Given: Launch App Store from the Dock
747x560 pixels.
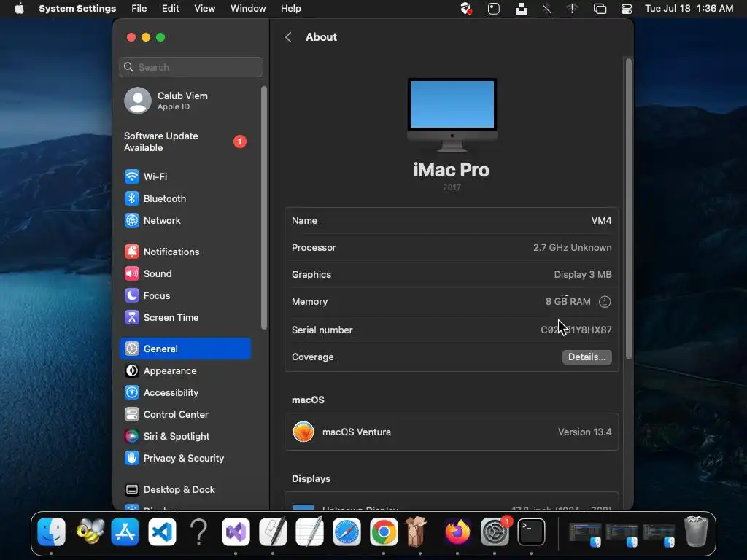Looking at the screenshot, I should pyautogui.click(x=125, y=532).
